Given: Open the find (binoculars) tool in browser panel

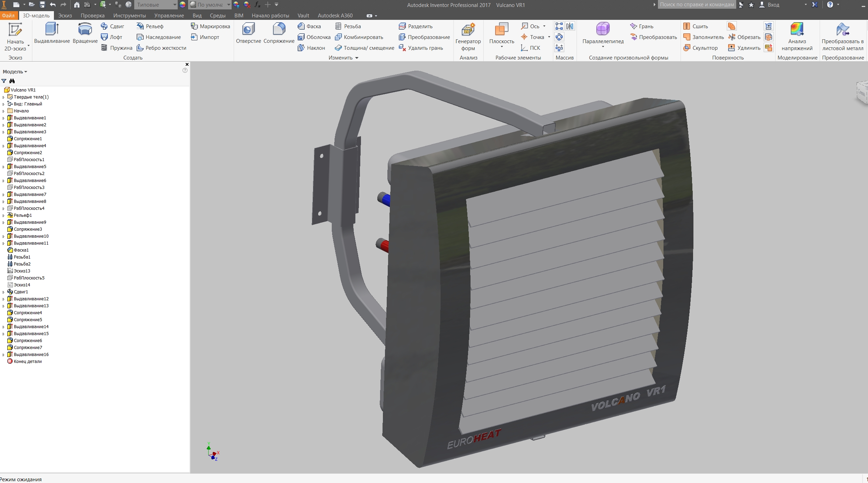Looking at the screenshot, I should [x=12, y=81].
